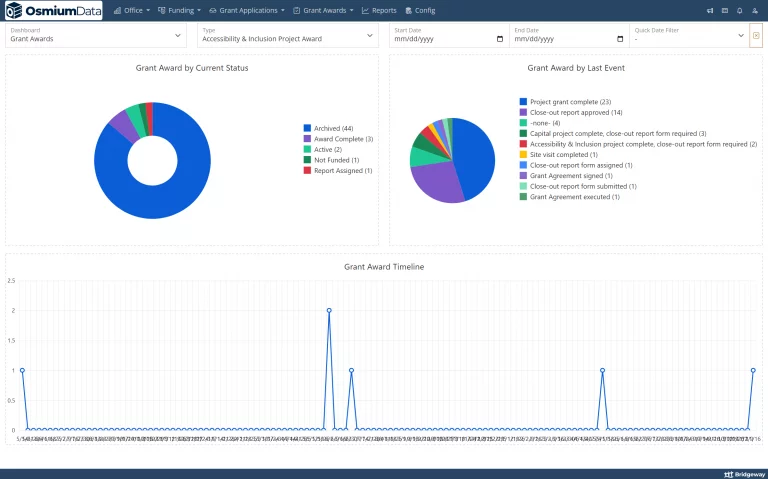Expand the Type dropdown selector
The image size is (768, 479).
288,36
